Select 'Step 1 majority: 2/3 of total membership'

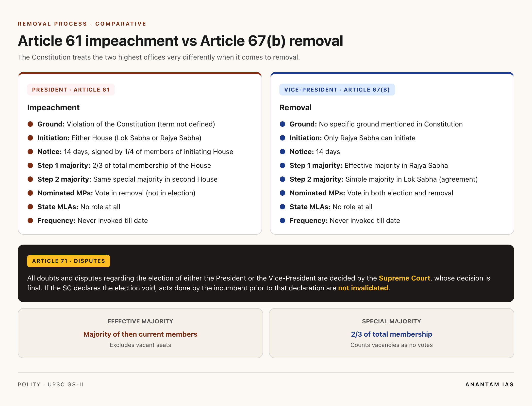pos(124,166)
